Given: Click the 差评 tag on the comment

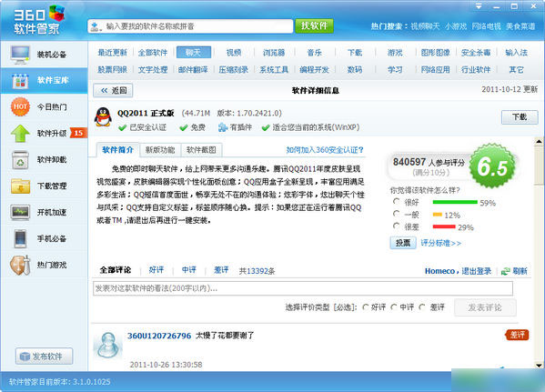Looking at the screenshot, I should pos(517,335).
